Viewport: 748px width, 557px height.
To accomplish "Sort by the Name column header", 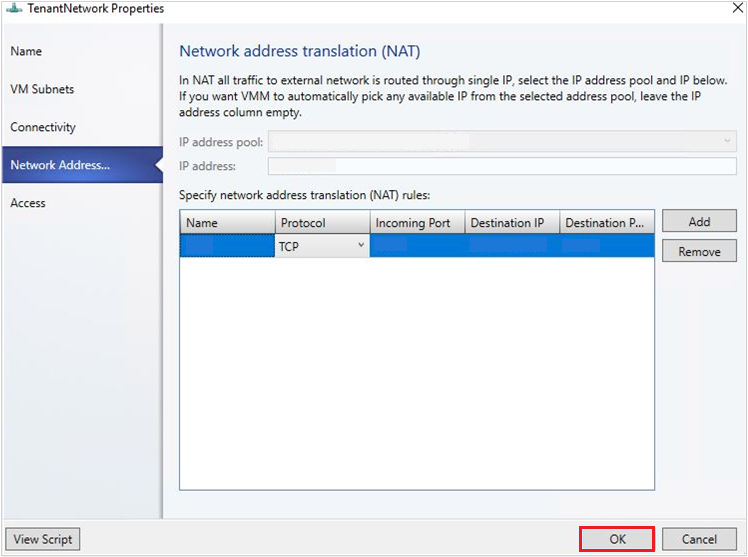I will coord(228,223).
